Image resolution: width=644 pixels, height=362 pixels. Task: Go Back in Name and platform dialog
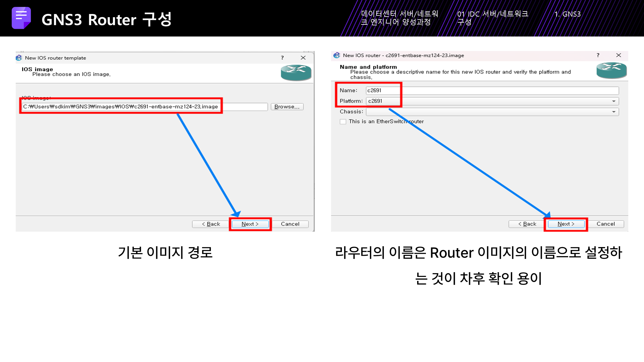527,224
